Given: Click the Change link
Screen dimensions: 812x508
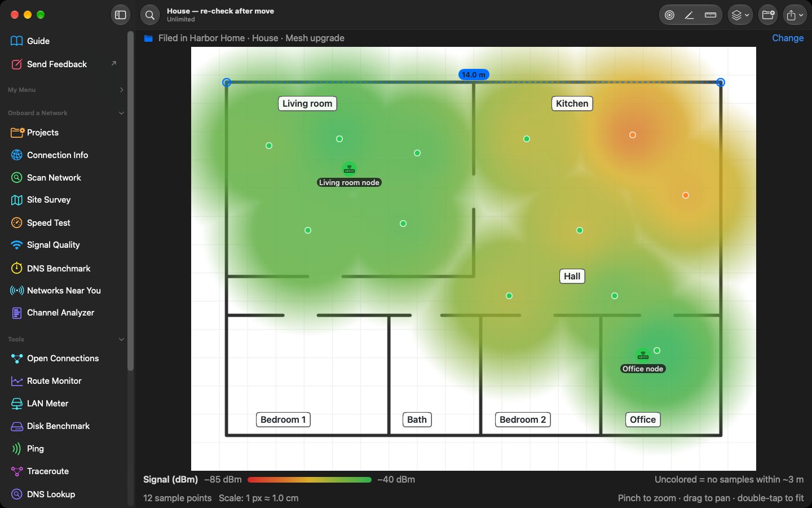Looking at the screenshot, I should tap(788, 38).
